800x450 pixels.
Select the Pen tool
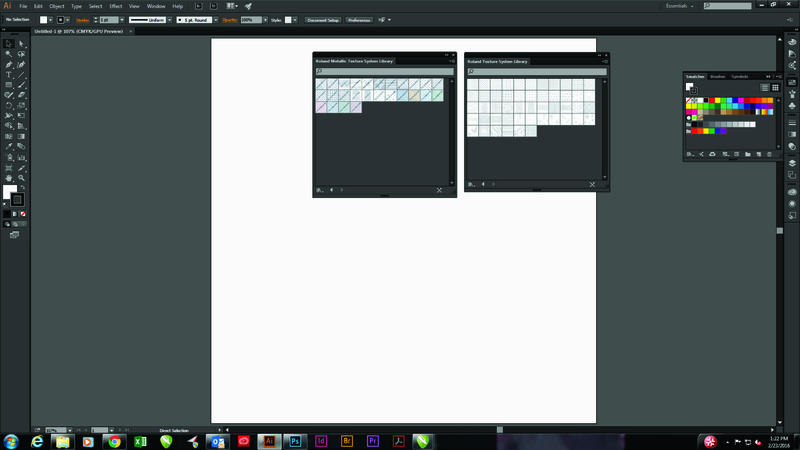click(x=9, y=65)
